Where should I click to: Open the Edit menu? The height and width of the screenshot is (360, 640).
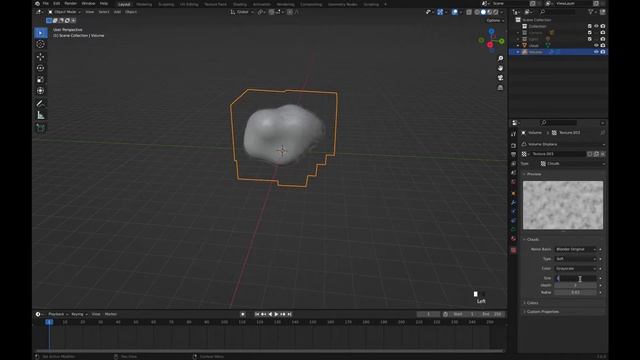coord(56,4)
